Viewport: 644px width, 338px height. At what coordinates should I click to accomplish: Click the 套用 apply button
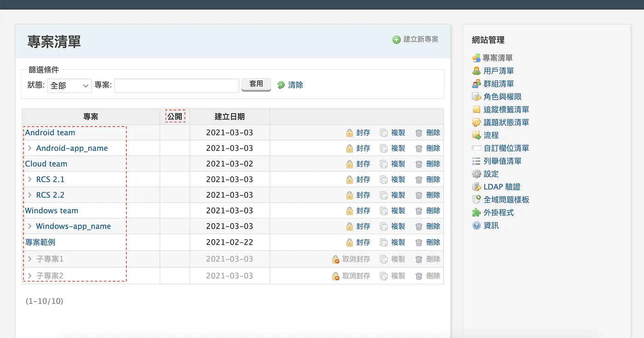pos(256,85)
